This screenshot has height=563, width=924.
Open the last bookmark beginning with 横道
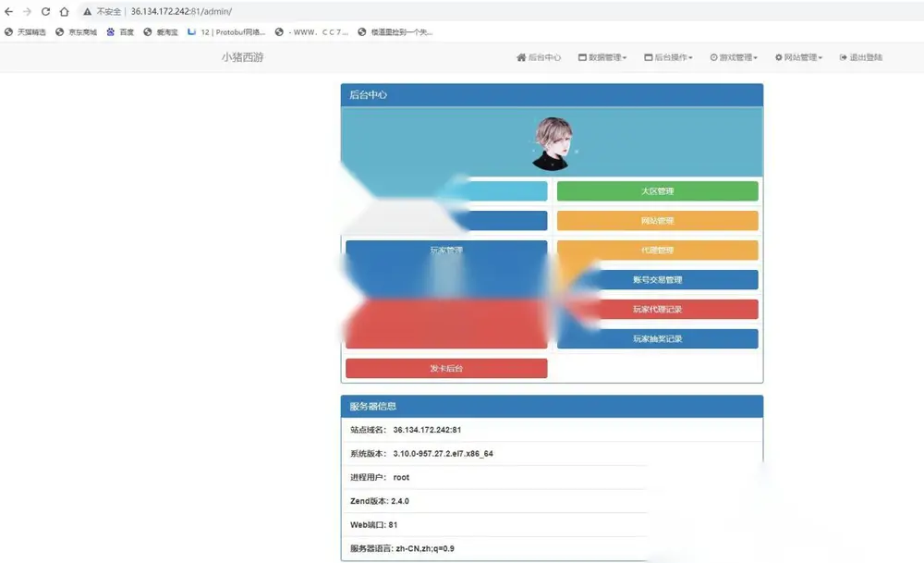395,31
